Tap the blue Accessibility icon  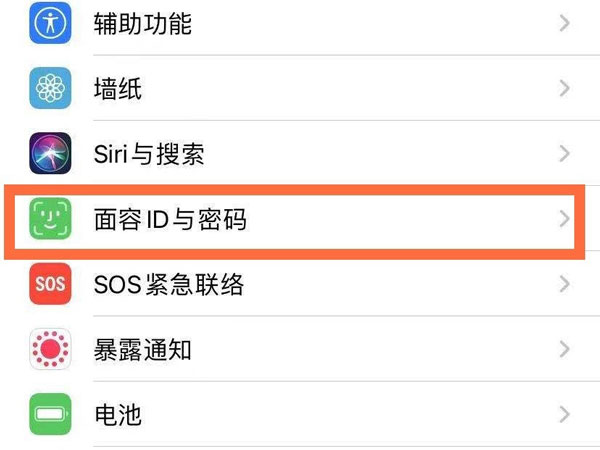pos(50,23)
